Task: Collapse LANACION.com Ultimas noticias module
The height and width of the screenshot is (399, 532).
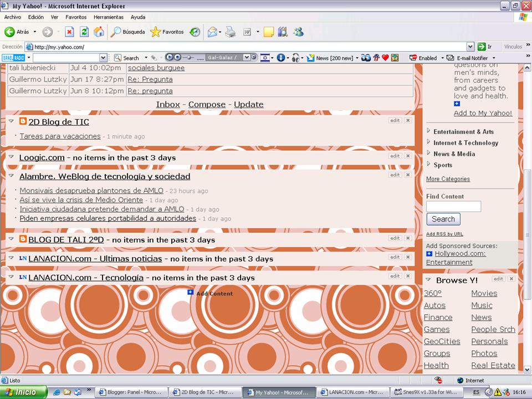Action: pyautogui.click(x=11, y=258)
